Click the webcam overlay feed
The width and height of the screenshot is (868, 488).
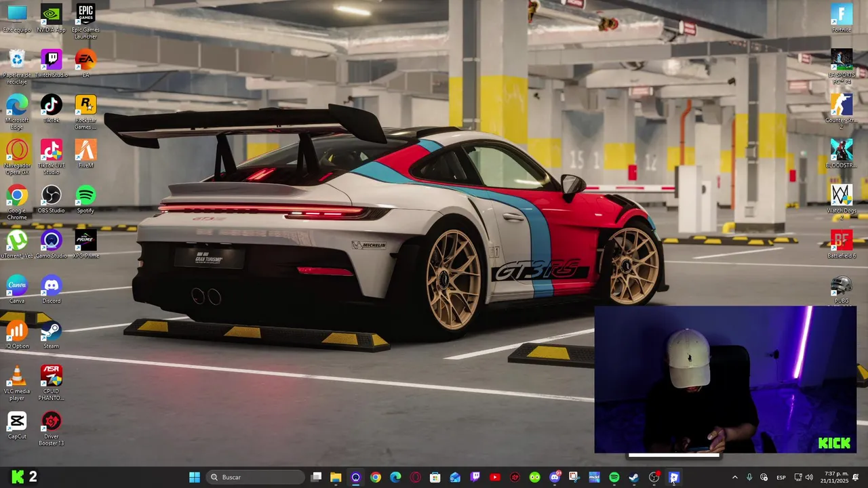[725, 380]
